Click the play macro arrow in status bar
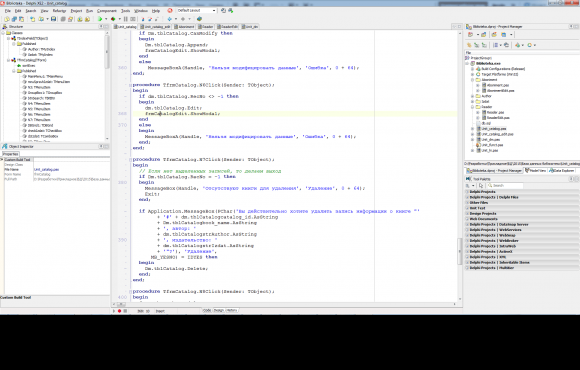 point(114,311)
